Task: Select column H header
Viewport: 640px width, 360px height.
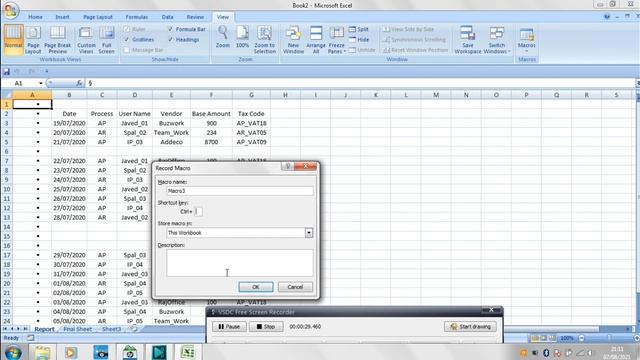Action: (x=285, y=95)
